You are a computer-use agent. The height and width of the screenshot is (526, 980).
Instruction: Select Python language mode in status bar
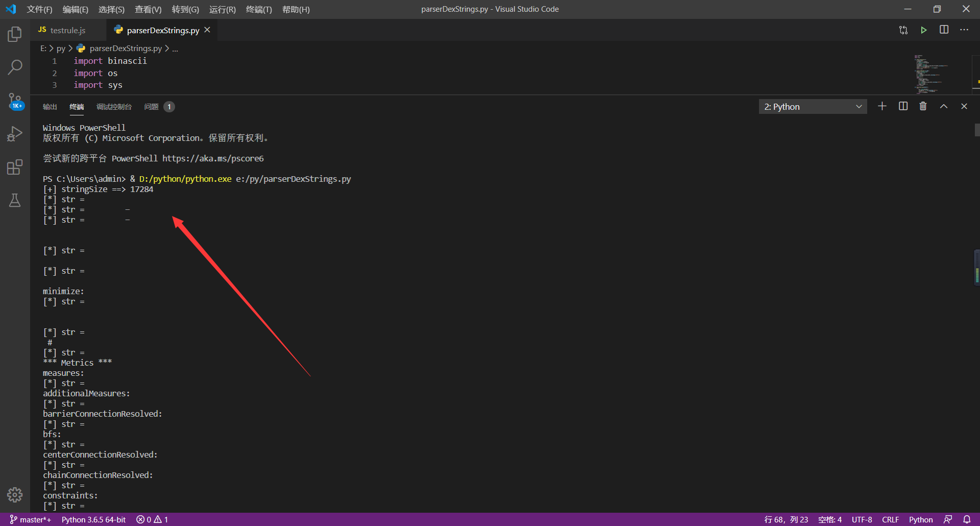(921, 519)
